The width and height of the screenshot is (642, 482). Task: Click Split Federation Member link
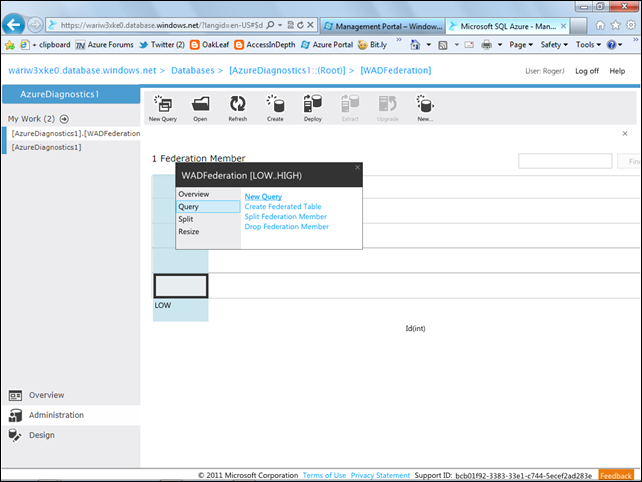[286, 217]
